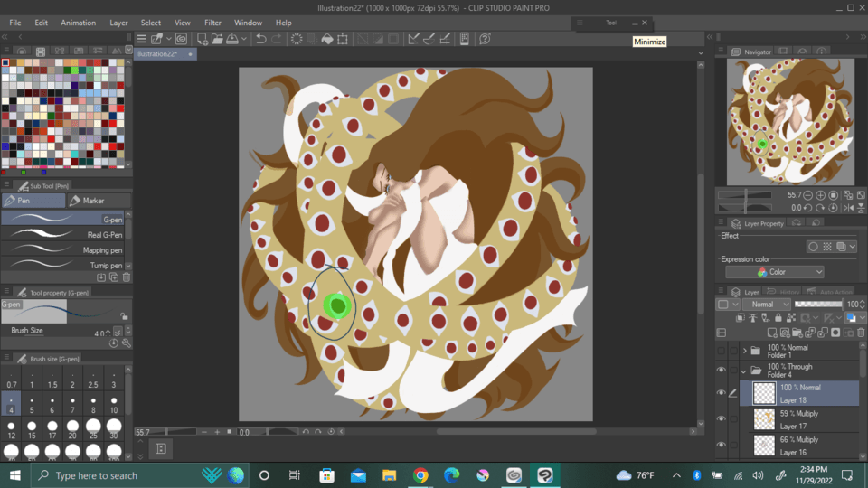This screenshot has height=488, width=868.
Task: Hide Layer 16 with eye icon
Action: [x=721, y=445]
